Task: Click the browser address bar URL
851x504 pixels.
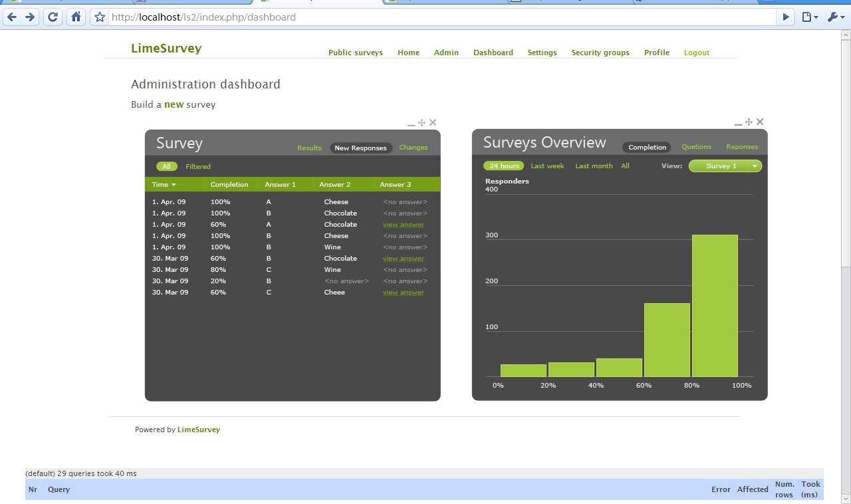Action: pyautogui.click(x=203, y=17)
